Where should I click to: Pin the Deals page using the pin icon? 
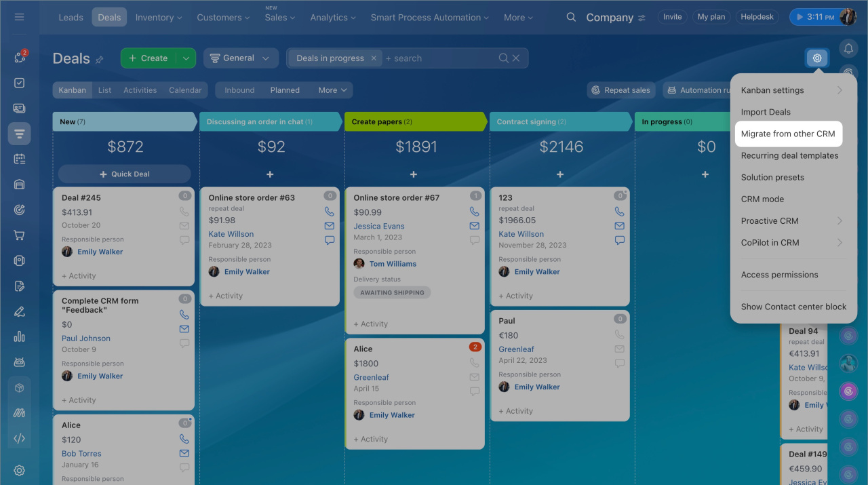100,60
